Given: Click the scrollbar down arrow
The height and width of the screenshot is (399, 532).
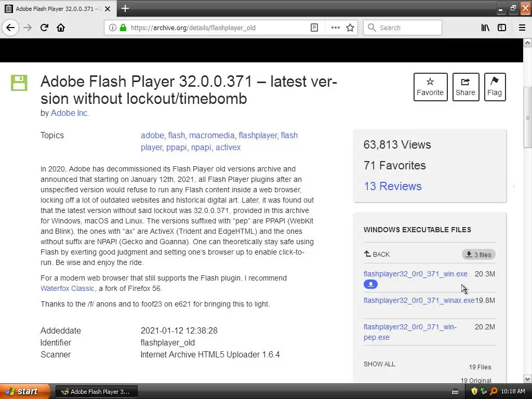Looking at the screenshot, I should (528, 379).
